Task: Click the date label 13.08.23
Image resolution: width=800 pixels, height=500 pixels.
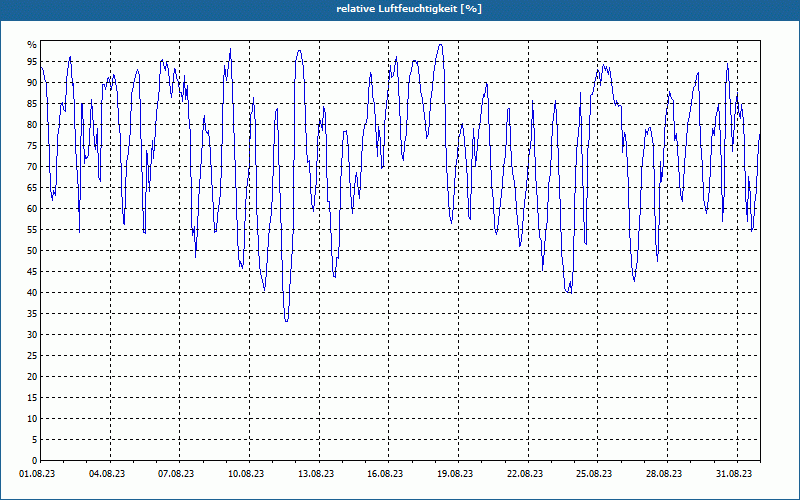Action: point(316,474)
